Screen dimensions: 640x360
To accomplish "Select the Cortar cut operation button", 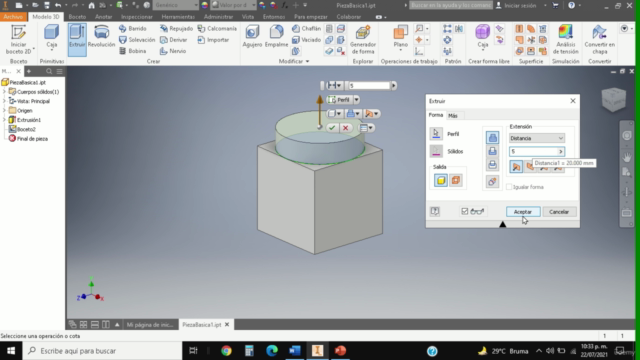I will [492, 151].
